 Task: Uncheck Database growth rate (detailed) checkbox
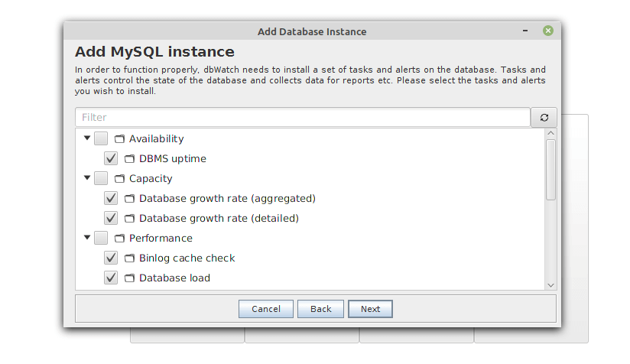(x=111, y=219)
